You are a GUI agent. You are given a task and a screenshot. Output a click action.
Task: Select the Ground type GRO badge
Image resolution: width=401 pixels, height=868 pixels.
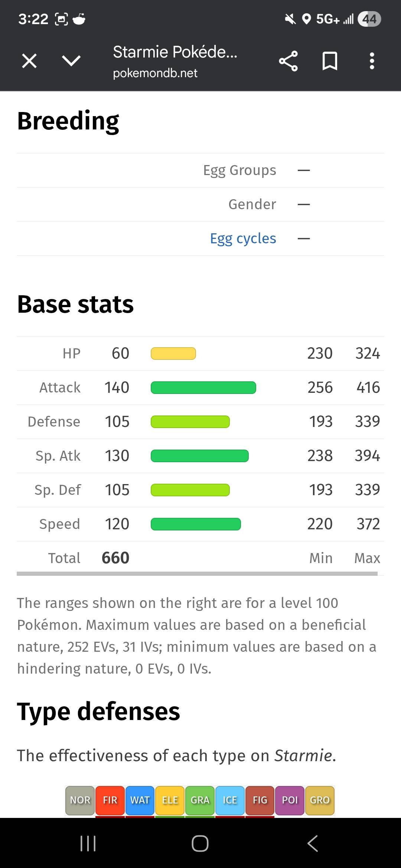coord(320,800)
